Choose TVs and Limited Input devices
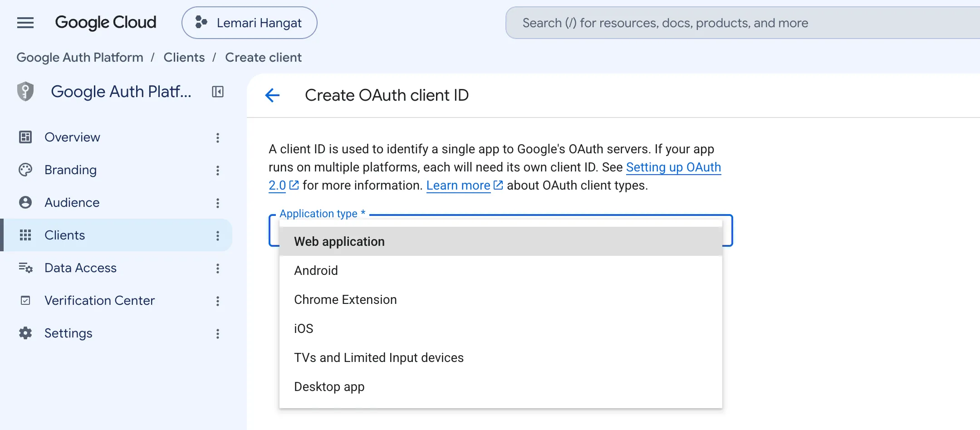The height and width of the screenshot is (430, 980). [x=501, y=357]
